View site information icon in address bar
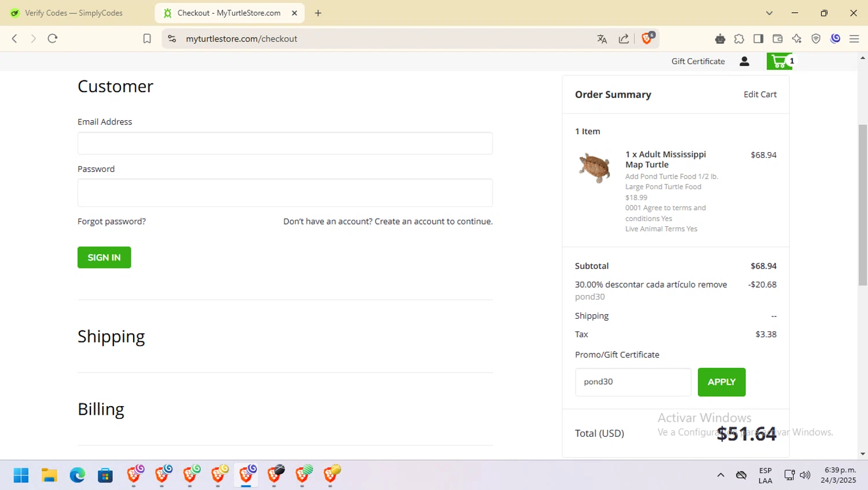This screenshot has height=490, width=868. [172, 39]
